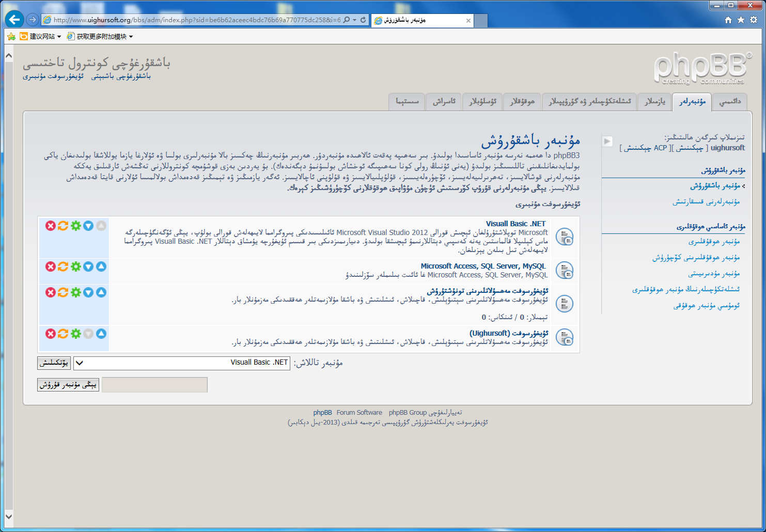Image resolution: width=766 pixels, height=532 pixels.
Task: Open browser Home page icon
Action: tap(728, 20)
